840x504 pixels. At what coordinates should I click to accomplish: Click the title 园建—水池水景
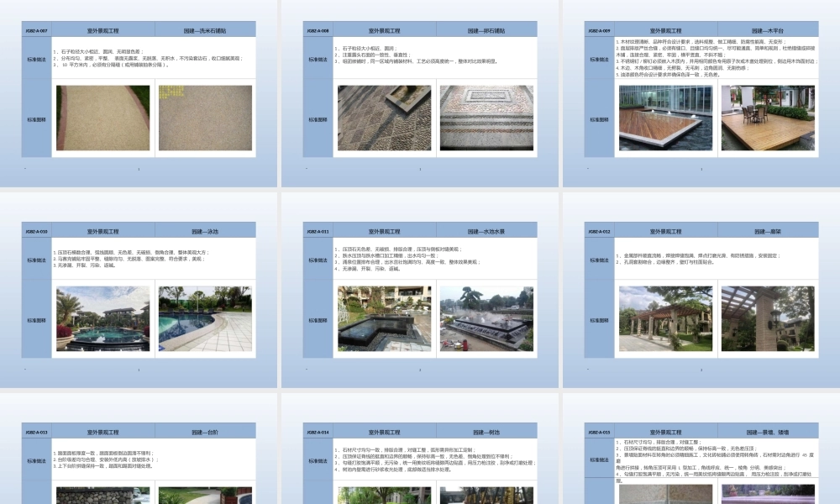[x=486, y=231]
